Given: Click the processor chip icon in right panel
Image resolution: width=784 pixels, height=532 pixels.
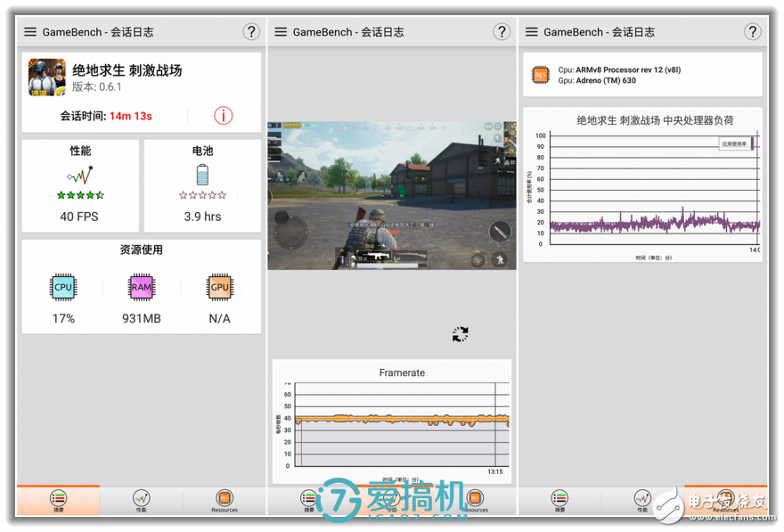Looking at the screenshot, I should (540, 75).
